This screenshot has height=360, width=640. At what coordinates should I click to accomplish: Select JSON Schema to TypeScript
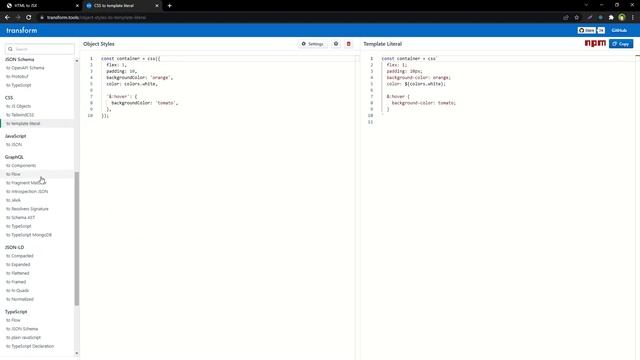pyautogui.click(x=19, y=85)
